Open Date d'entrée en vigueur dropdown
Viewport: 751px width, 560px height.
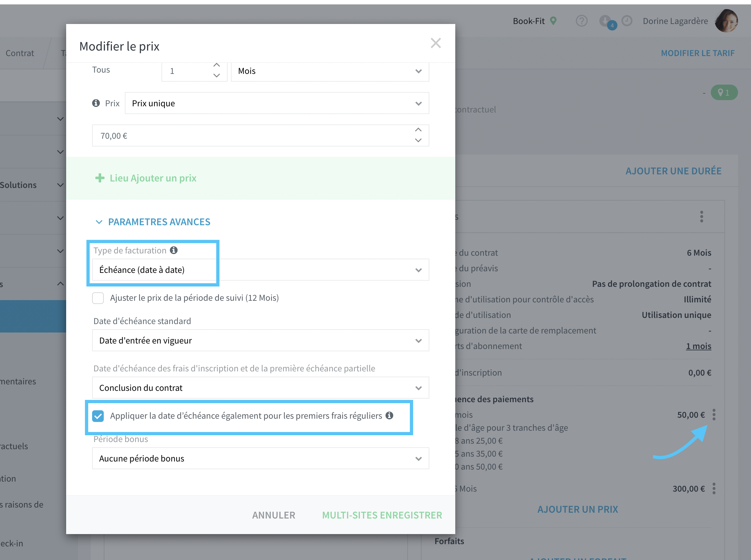[x=260, y=340]
